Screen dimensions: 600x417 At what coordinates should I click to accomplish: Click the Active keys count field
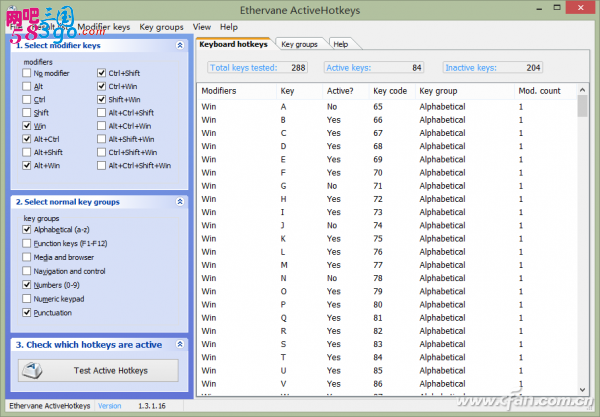coord(374,68)
